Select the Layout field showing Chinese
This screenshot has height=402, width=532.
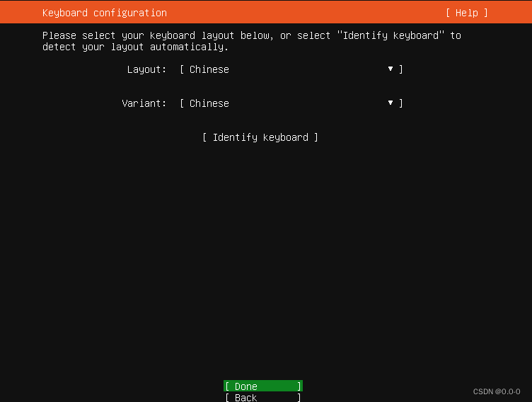[x=291, y=69]
